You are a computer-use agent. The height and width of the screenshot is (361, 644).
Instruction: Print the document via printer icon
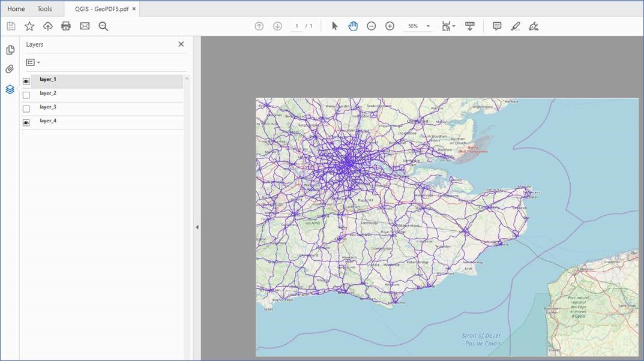pyautogui.click(x=66, y=26)
